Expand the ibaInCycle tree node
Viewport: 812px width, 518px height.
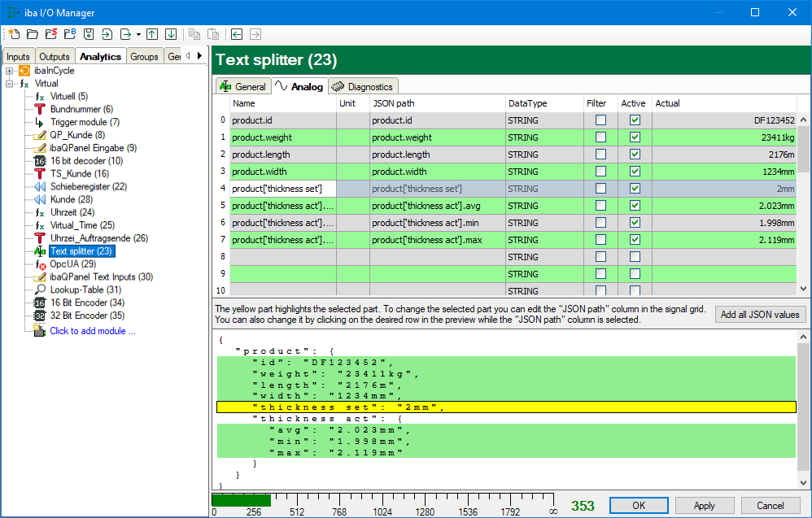tap(10, 71)
